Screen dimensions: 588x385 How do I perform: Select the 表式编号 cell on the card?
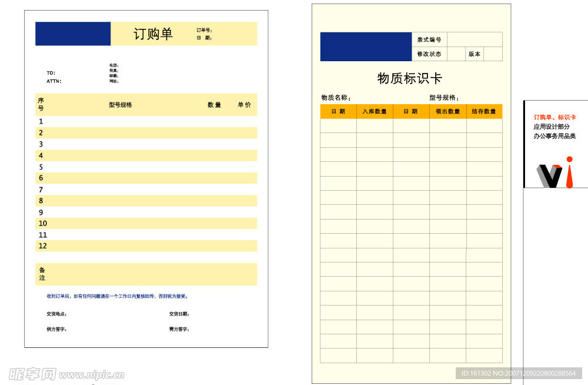429,39
